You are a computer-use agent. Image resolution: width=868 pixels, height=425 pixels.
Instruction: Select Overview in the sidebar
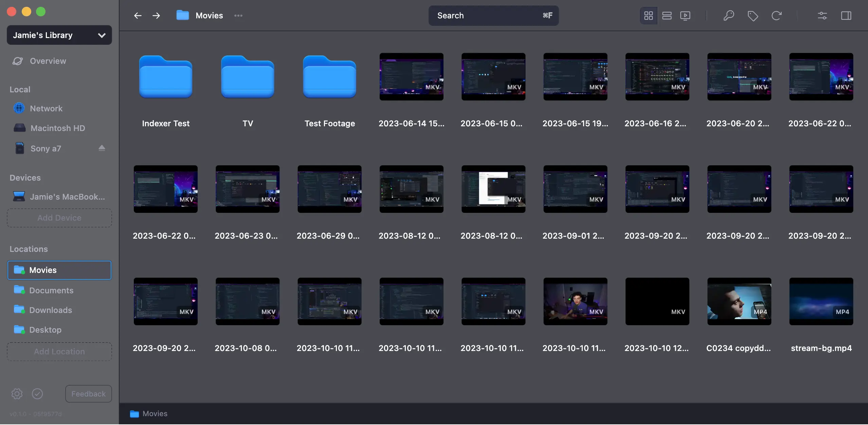48,61
